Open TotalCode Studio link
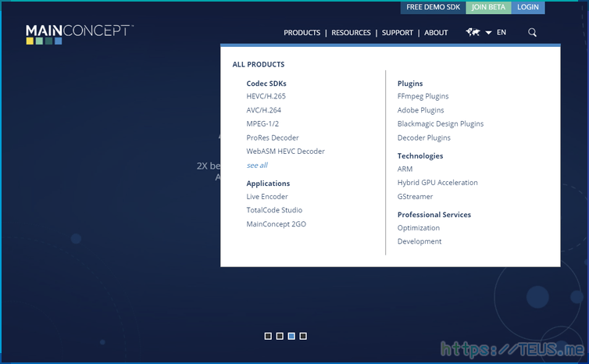Image resolution: width=589 pixels, height=364 pixels. (x=274, y=210)
